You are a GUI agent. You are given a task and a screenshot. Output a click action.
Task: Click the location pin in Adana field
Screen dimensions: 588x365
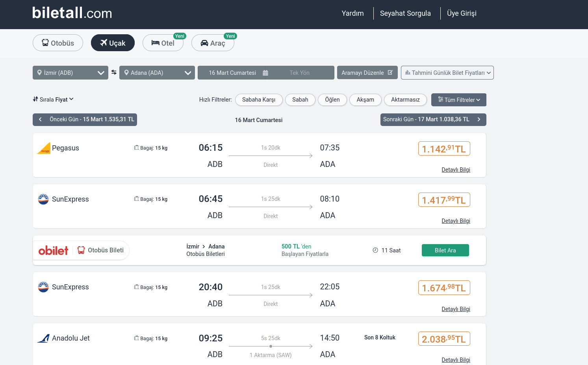pos(126,72)
